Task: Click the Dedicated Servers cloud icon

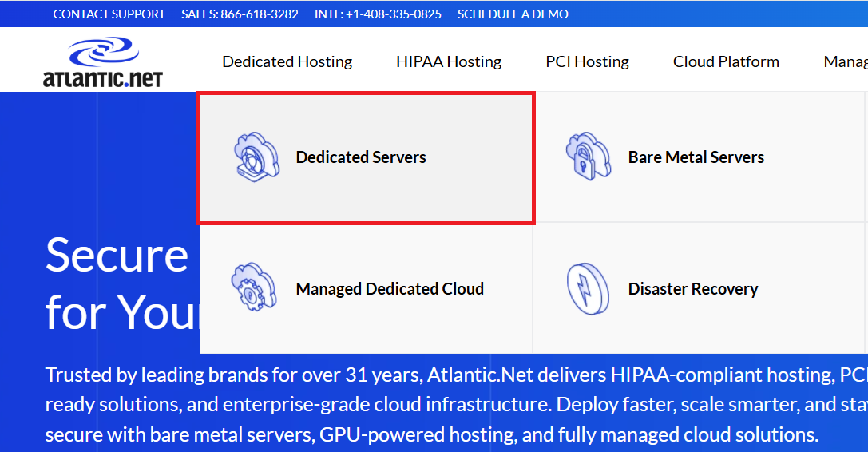Action: [x=256, y=157]
